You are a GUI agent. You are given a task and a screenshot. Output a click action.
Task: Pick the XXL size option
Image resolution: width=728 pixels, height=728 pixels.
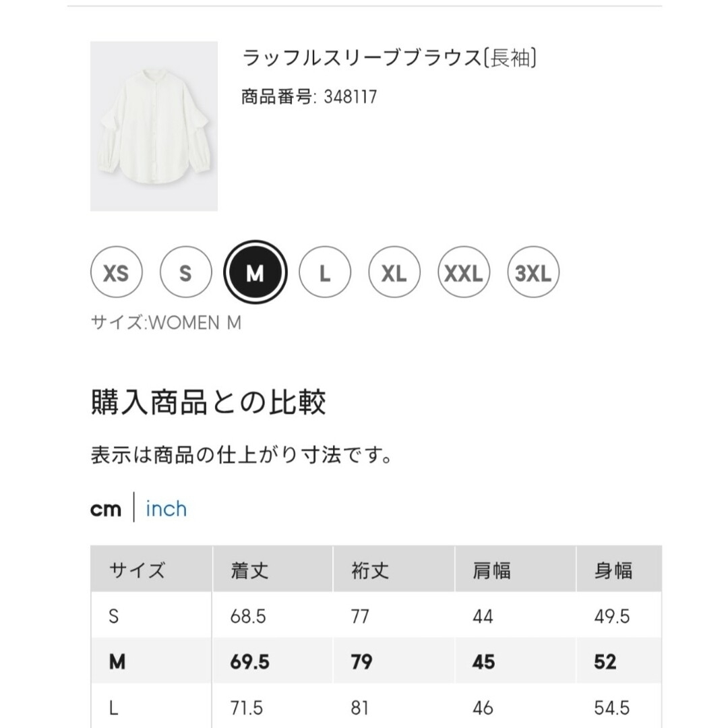click(464, 272)
